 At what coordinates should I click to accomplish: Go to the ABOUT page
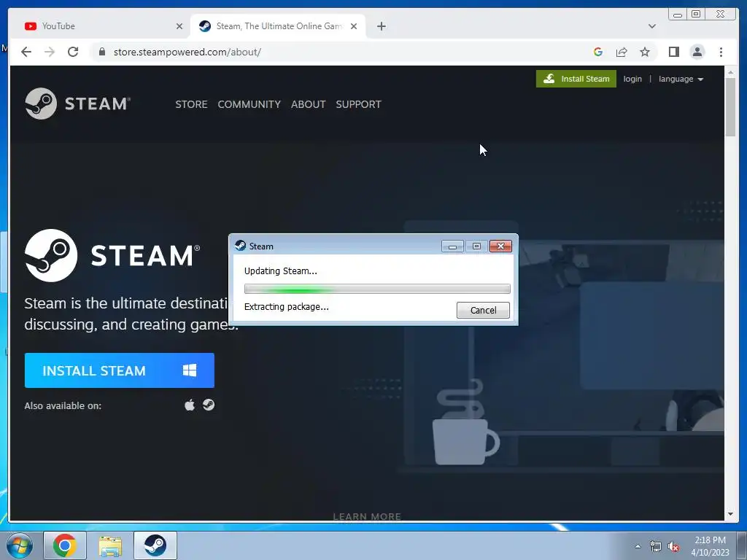click(309, 104)
